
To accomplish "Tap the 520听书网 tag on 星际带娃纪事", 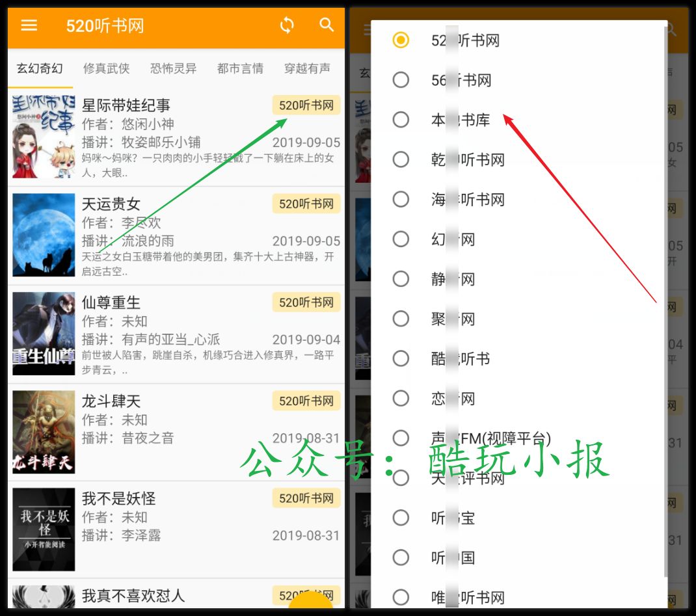I will click(306, 105).
